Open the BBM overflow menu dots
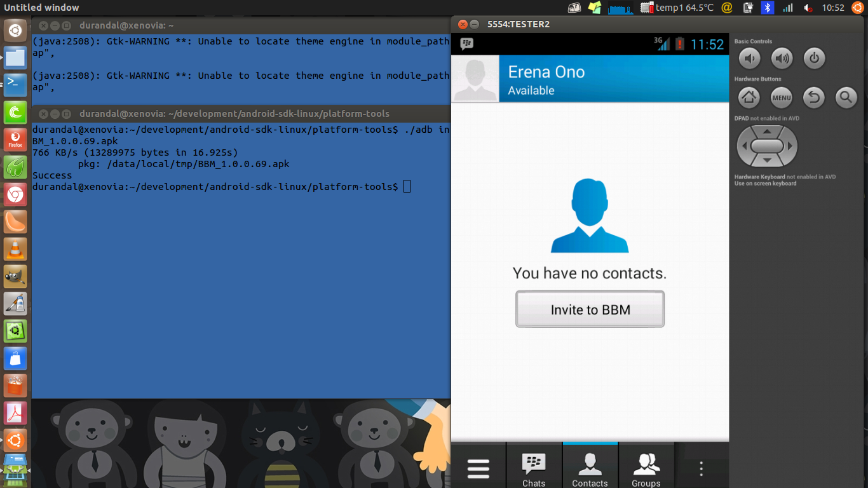 (x=702, y=469)
